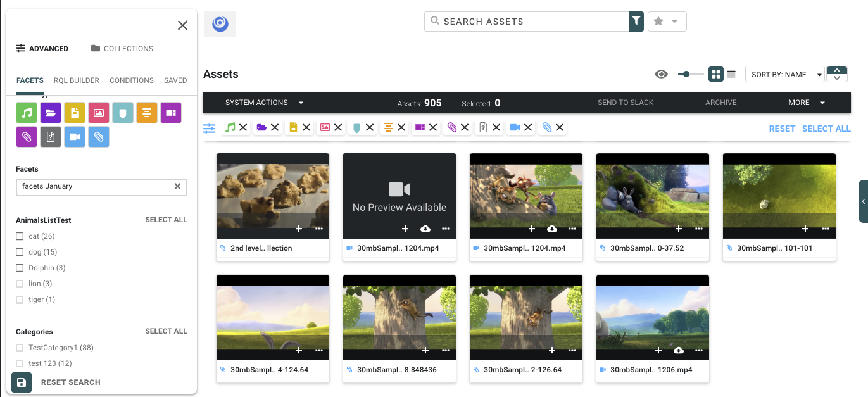Download the 30mbSampl.. 1206.mp4 asset
The height and width of the screenshot is (397, 868).
coord(679,350)
